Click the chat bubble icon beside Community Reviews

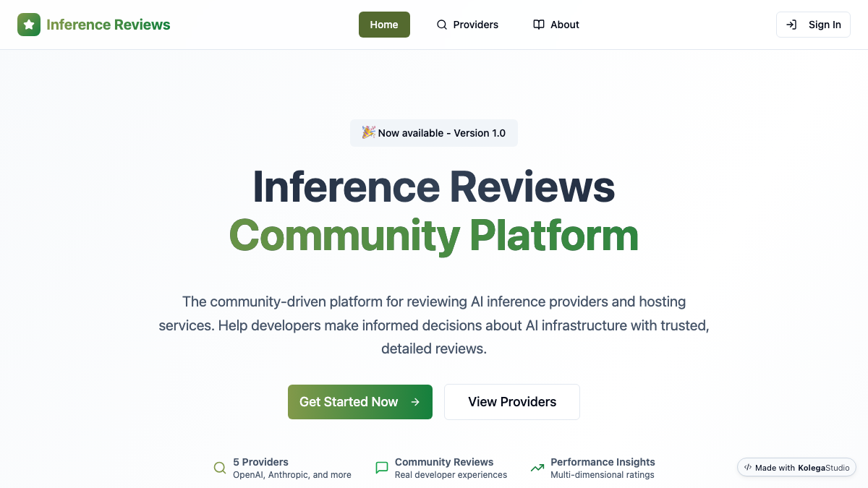point(382,468)
